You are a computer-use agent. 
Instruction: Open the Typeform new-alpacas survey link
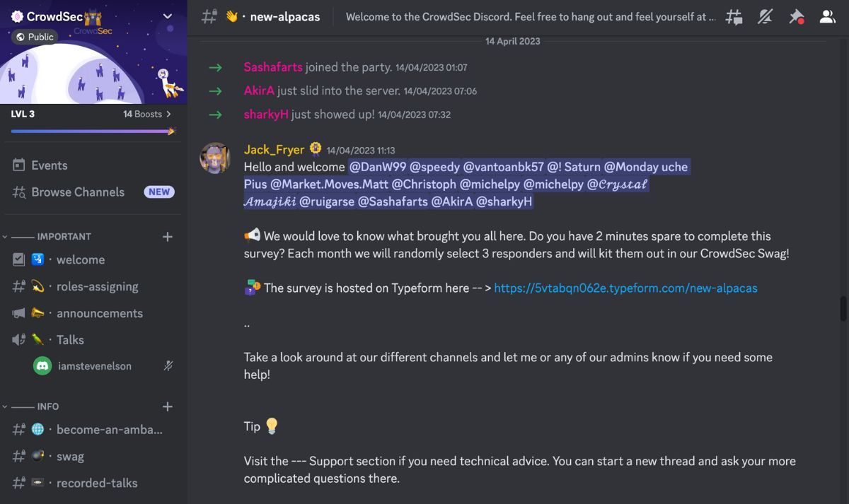point(625,288)
